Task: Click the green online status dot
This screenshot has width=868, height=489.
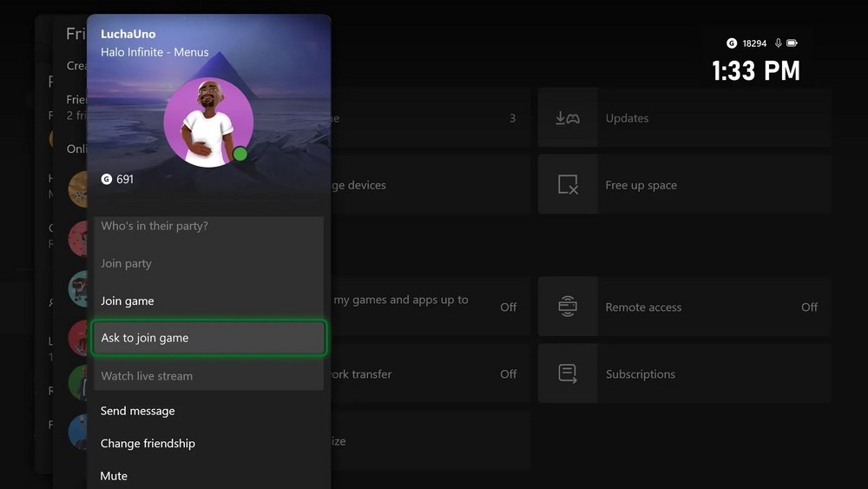Action: [240, 155]
